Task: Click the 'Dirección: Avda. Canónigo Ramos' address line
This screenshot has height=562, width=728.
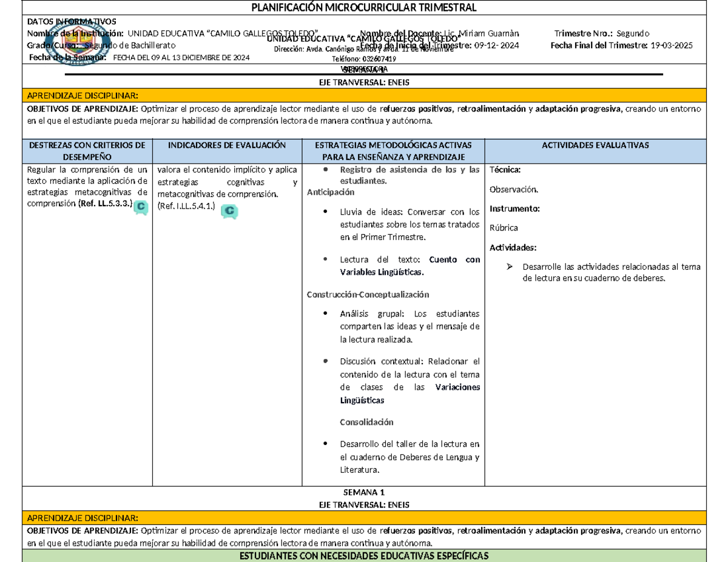Action: click(364, 50)
